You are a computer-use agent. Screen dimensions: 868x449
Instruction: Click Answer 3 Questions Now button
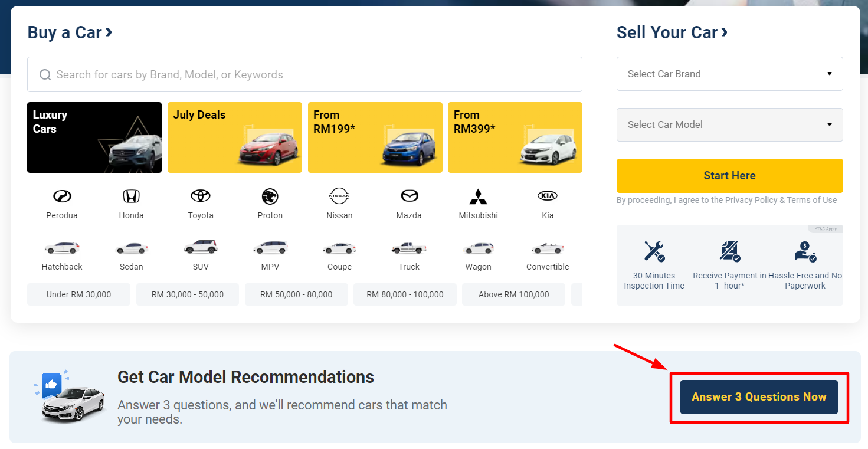759,397
